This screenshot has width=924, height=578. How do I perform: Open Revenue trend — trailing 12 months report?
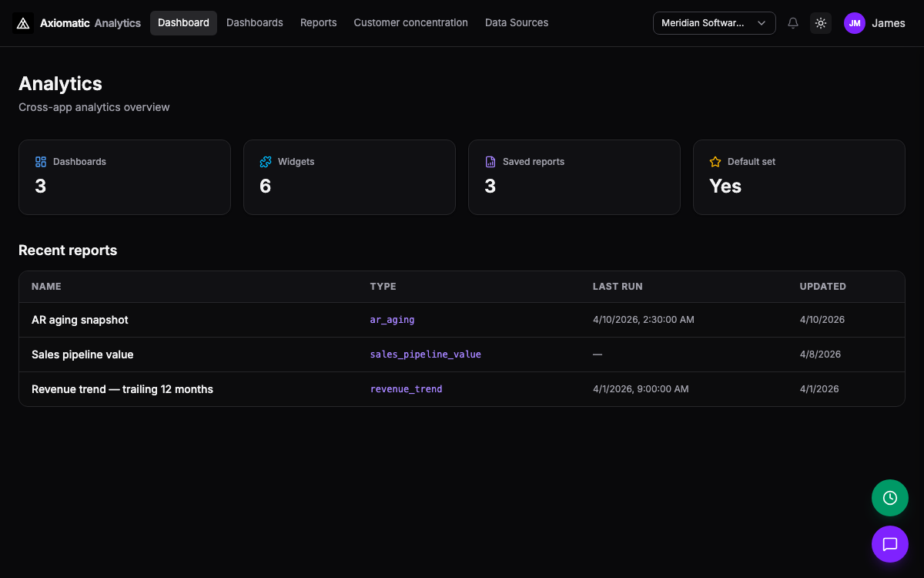[122, 389]
